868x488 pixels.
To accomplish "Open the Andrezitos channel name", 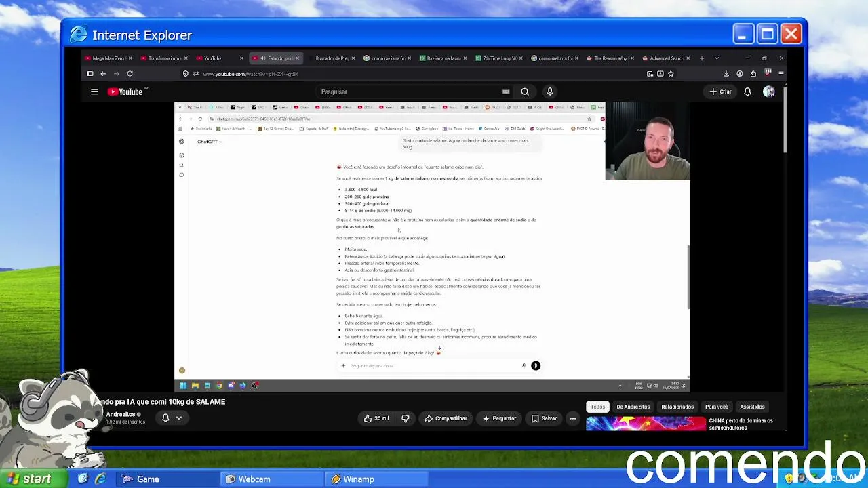I will pyautogui.click(x=121, y=414).
